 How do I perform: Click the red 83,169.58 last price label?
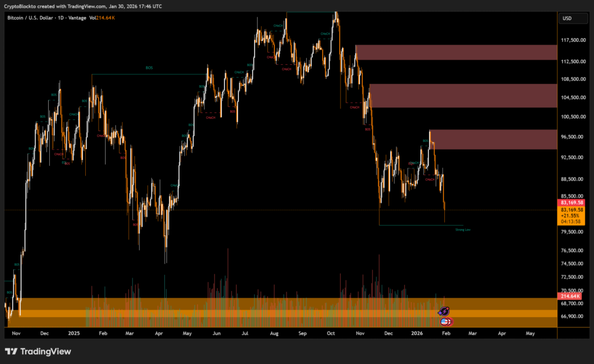(571, 203)
